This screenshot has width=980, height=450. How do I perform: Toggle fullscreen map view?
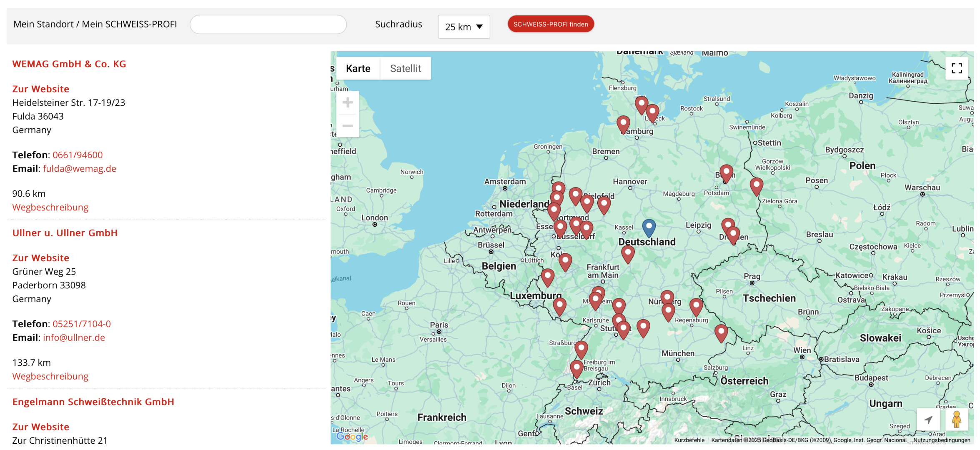[957, 68]
